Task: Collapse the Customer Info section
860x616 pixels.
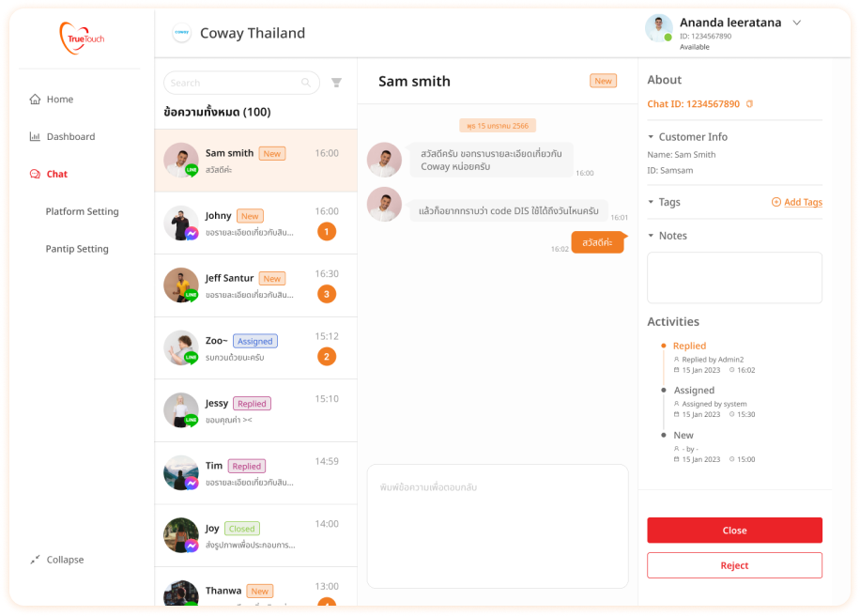Action: click(x=651, y=136)
